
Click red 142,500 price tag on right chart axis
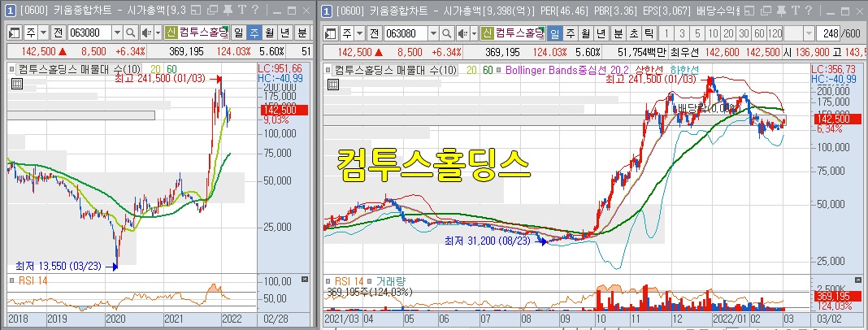coord(838,119)
